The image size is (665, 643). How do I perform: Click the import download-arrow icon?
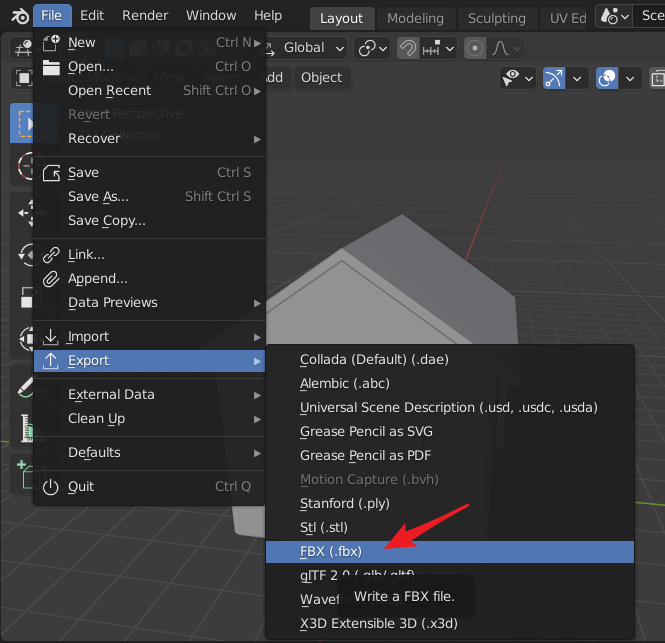click(50, 337)
